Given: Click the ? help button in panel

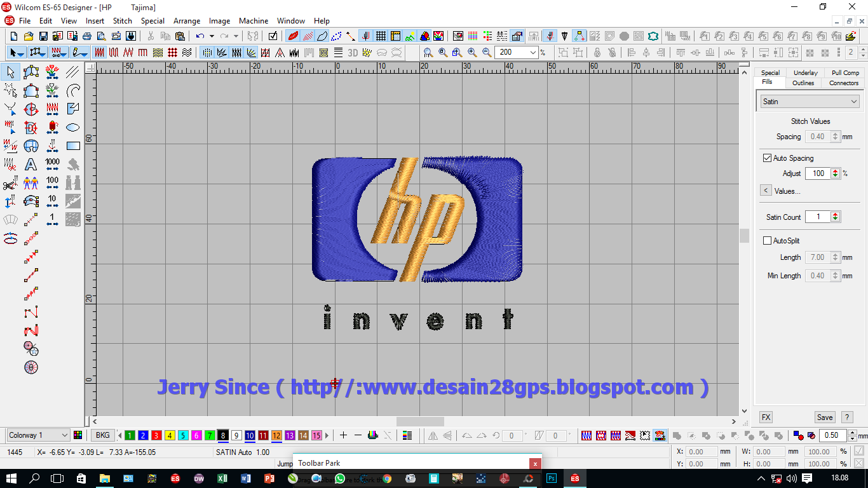Looking at the screenshot, I should pos(847,417).
